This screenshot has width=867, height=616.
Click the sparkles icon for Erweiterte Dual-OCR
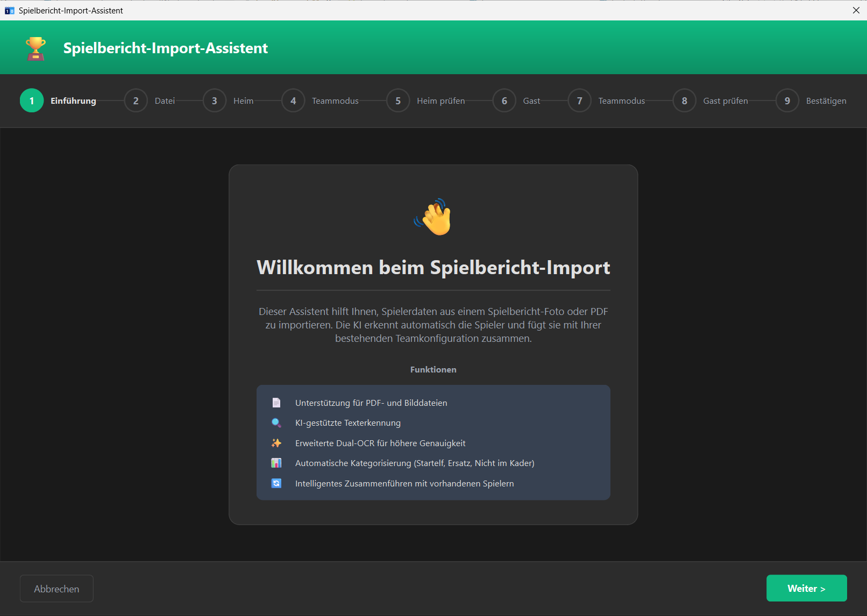[x=276, y=443]
